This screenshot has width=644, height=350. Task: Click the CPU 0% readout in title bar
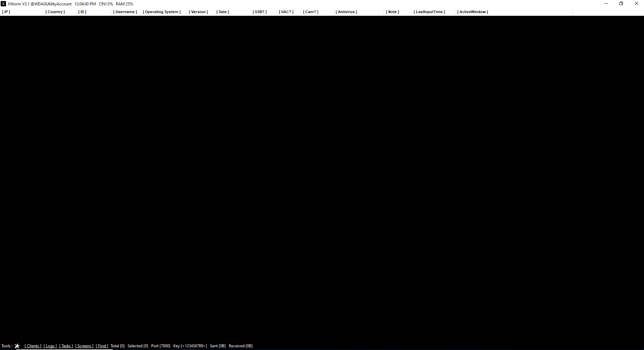coord(106,4)
